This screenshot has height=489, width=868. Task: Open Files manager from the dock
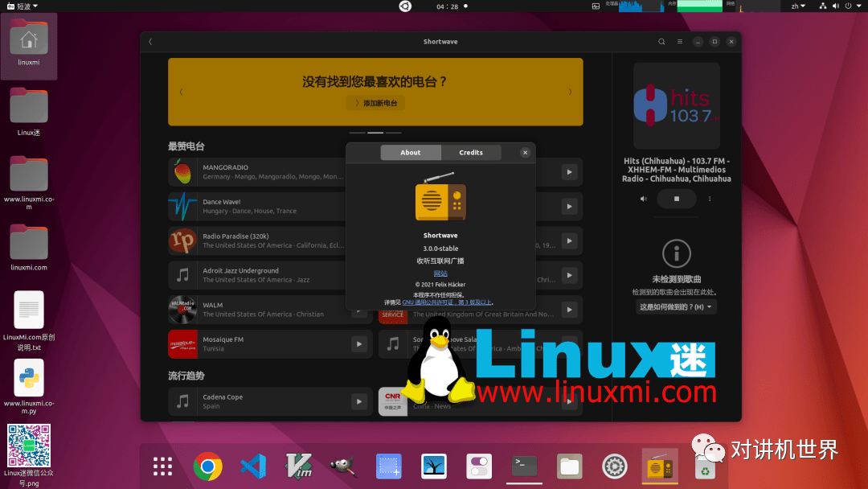(570, 466)
